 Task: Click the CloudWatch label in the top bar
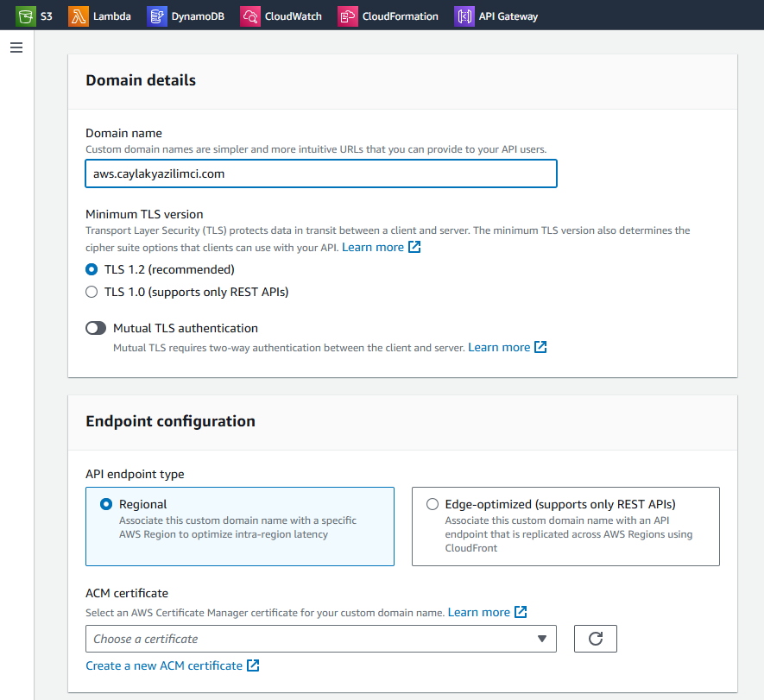(x=294, y=16)
